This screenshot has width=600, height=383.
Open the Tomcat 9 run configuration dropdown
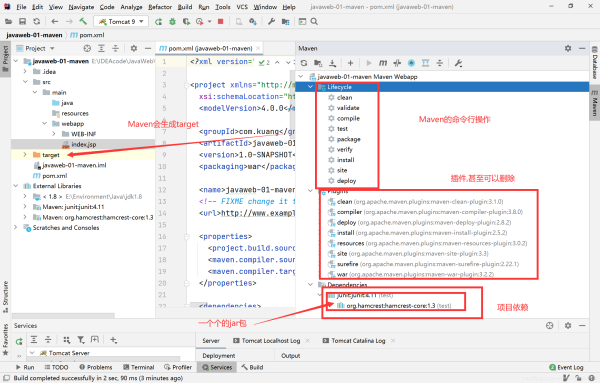pyautogui.click(x=121, y=22)
